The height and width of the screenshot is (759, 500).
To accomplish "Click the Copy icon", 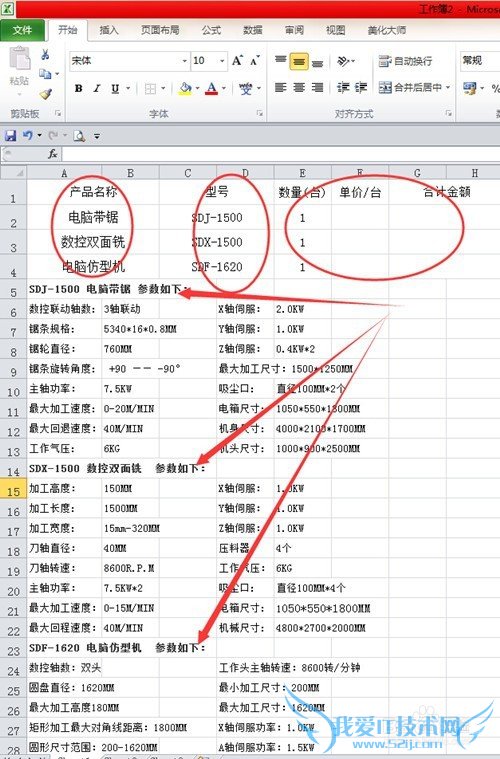I will pyautogui.click(x=45, y=74).
